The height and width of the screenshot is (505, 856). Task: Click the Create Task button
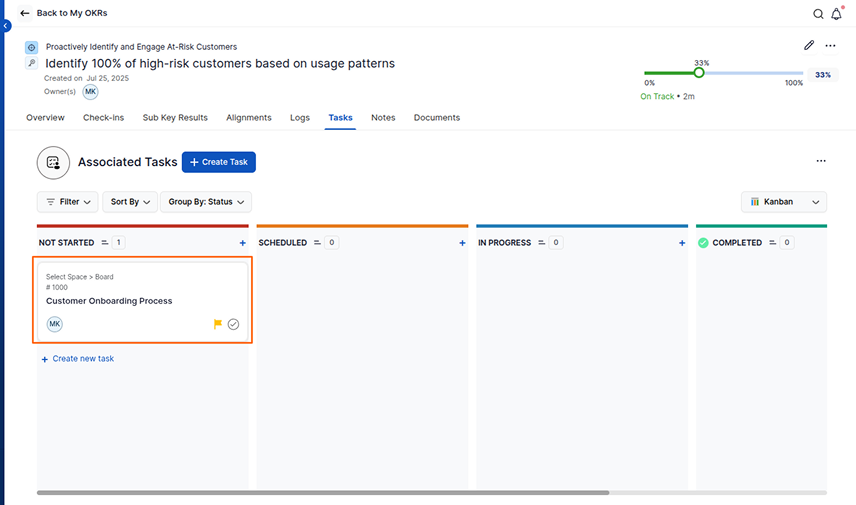click(x=219, y=162)
